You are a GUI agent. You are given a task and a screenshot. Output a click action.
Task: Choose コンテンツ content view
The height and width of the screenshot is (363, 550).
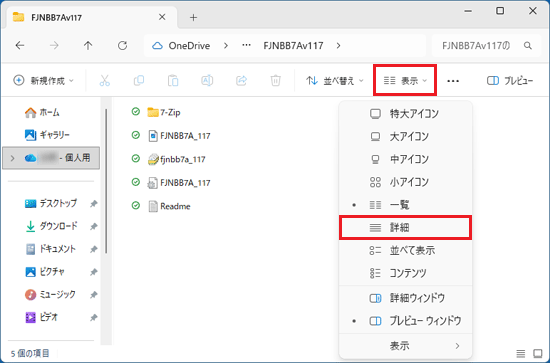[x=405, y=274]
